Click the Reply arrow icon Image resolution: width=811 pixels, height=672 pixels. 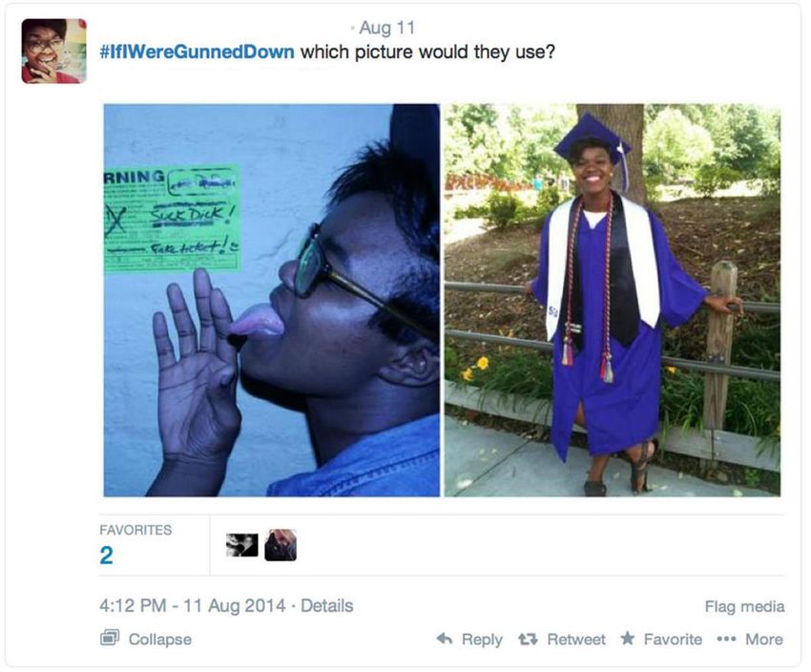pyautogui.click(x=445, y=639)
